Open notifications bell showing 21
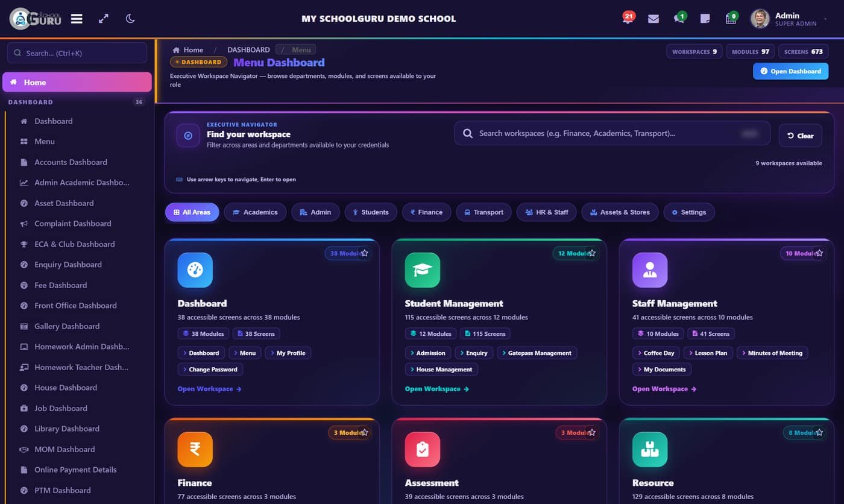The image size is (844, 504). pos(628,18)
